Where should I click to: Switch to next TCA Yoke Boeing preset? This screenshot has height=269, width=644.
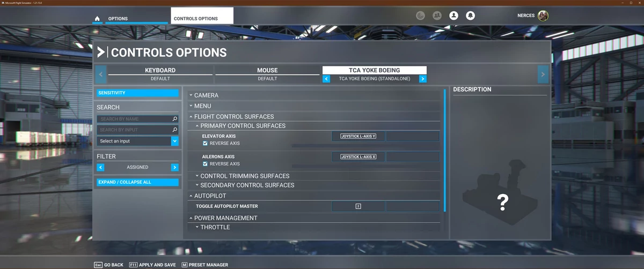coord(423,79)
